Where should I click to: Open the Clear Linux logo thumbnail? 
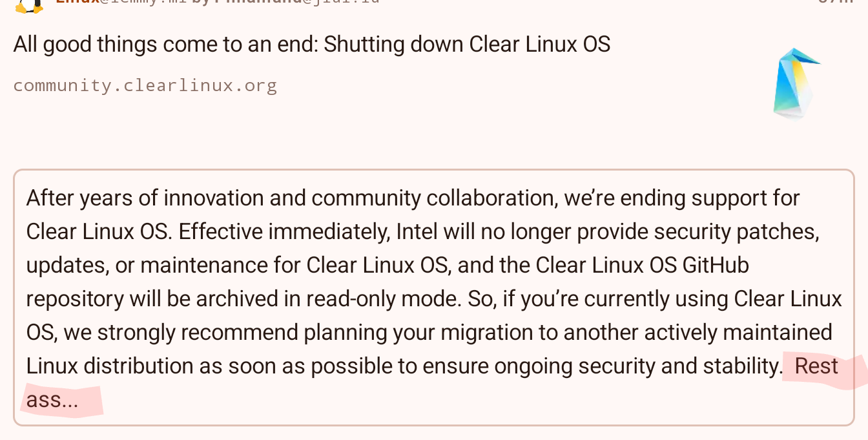[x=796, y=84]
